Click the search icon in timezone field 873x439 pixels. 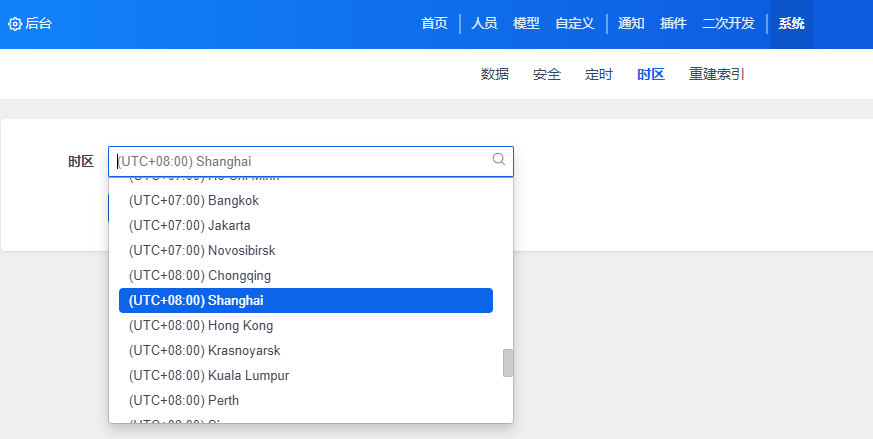click(499, 159)
